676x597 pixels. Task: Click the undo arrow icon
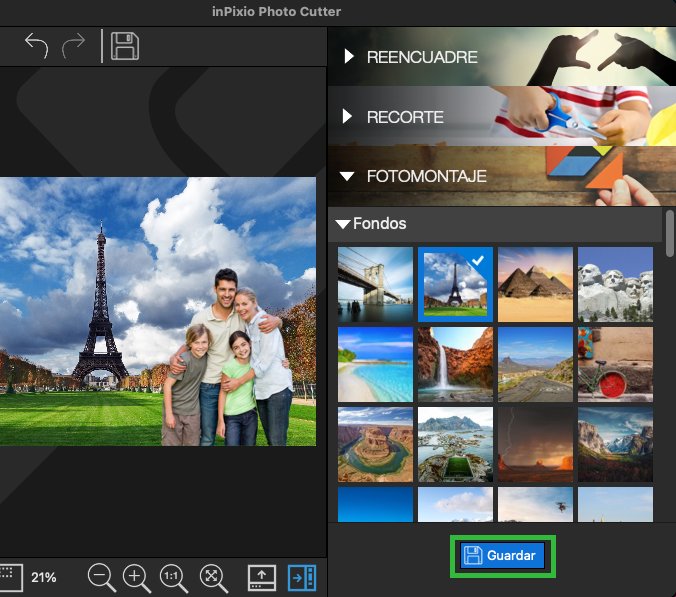(36, 46)
